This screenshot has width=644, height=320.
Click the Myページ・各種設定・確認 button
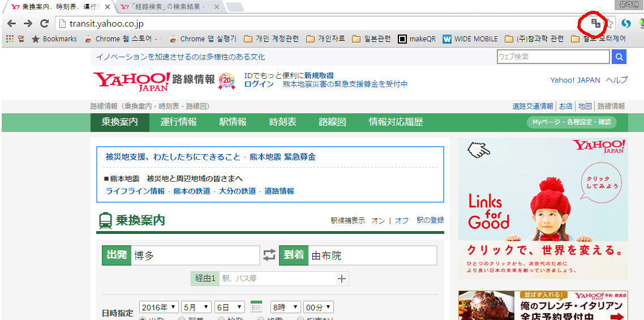coord(572,122)
